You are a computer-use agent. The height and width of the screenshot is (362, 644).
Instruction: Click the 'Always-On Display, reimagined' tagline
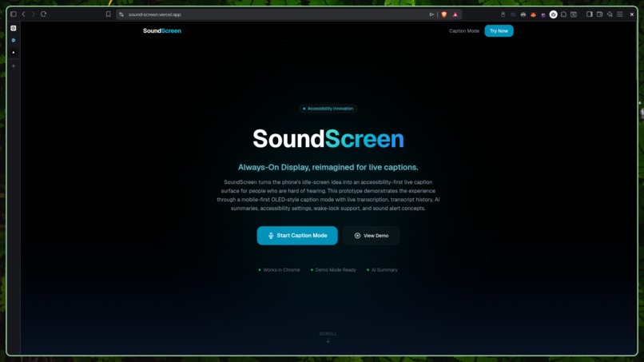[328, 167]
